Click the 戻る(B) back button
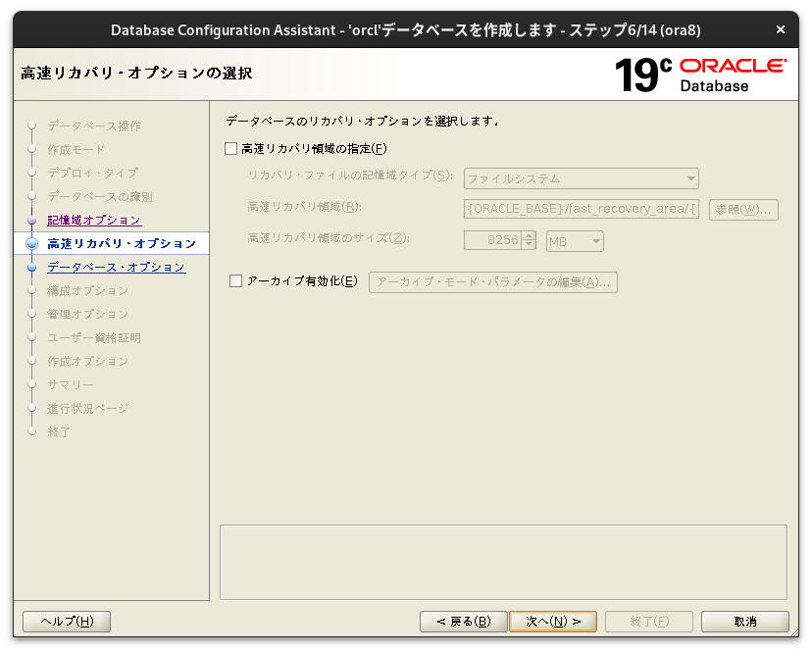 [463, 621]
